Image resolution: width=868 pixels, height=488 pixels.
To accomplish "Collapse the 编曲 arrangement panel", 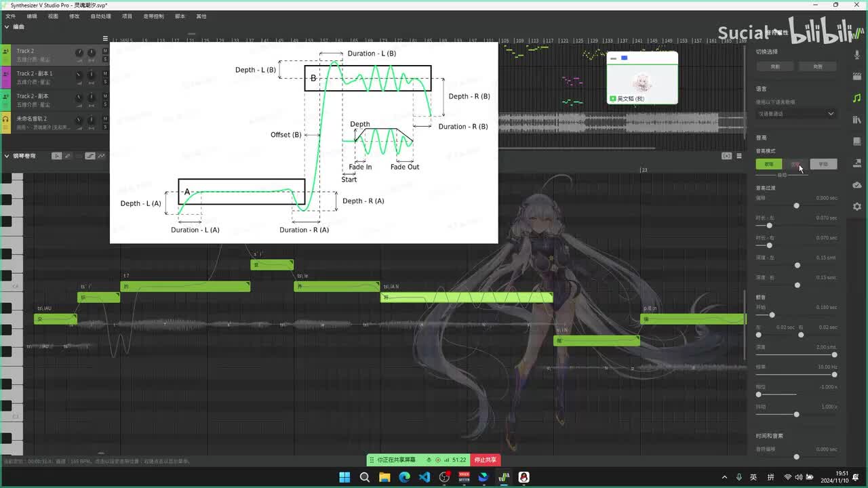I will point(7,27).
